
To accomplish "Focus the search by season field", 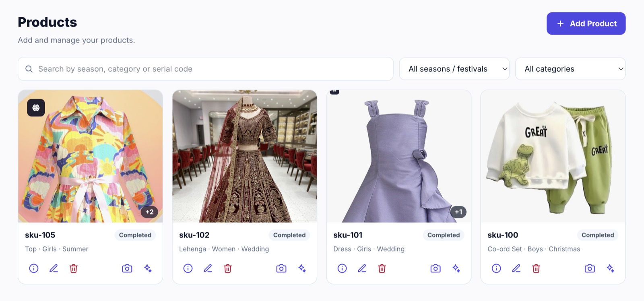I will point(206,69).
